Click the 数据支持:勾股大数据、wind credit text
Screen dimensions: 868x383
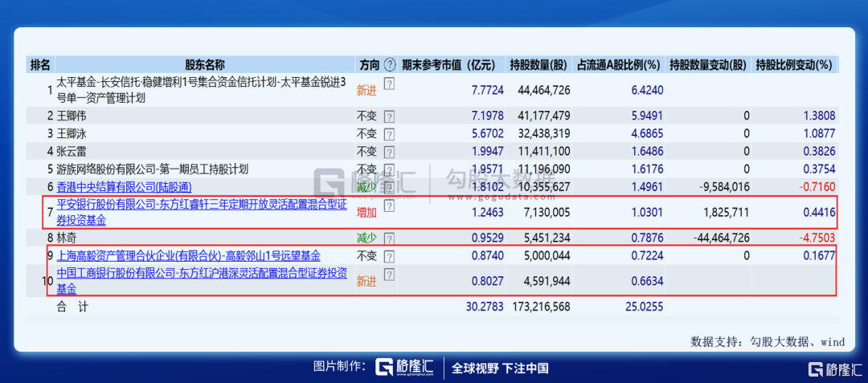coord(768,341)
